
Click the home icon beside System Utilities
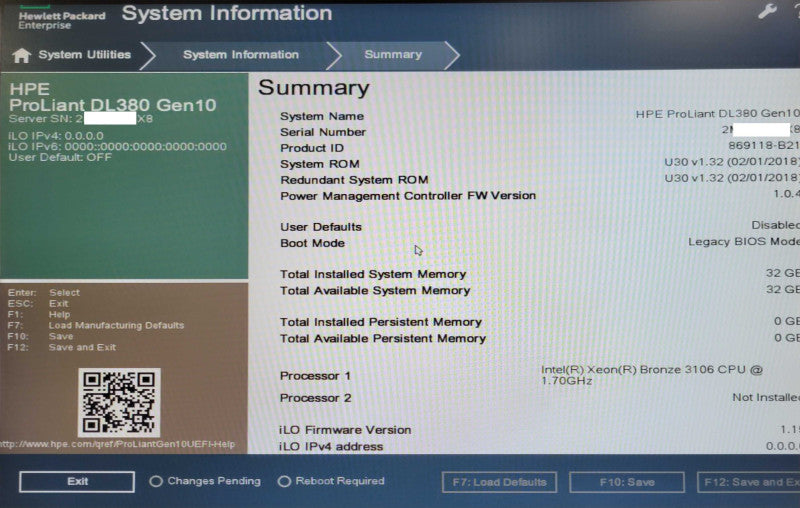(21, 55)
